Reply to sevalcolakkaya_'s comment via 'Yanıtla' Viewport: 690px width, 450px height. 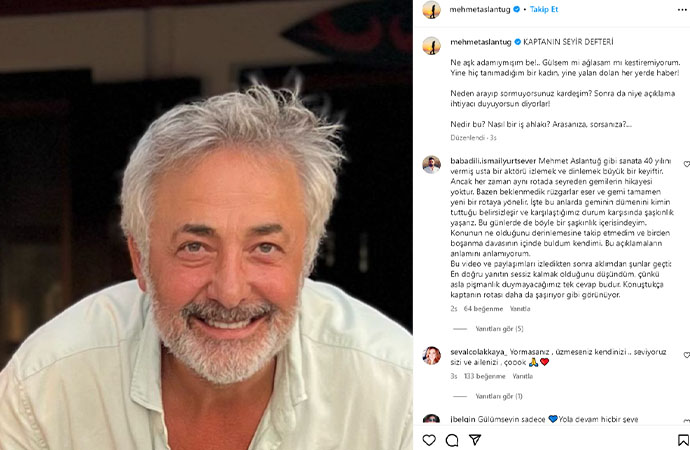click(x=523, y=376)
